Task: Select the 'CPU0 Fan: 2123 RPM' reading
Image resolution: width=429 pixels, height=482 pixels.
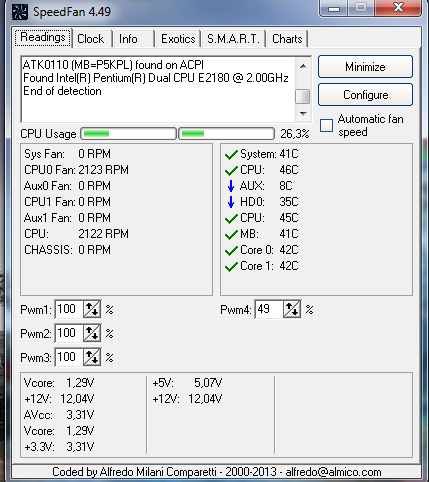Action: [x=76, y=170]
